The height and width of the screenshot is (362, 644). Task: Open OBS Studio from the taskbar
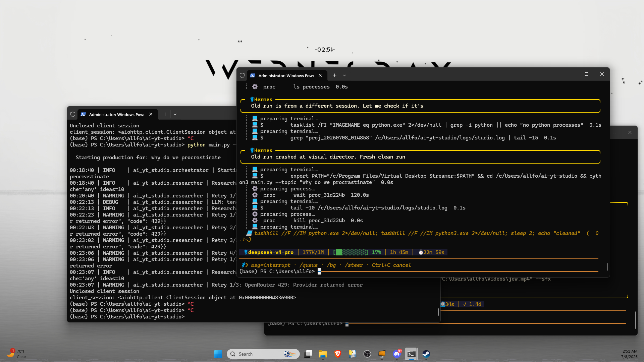pos(367,354)
